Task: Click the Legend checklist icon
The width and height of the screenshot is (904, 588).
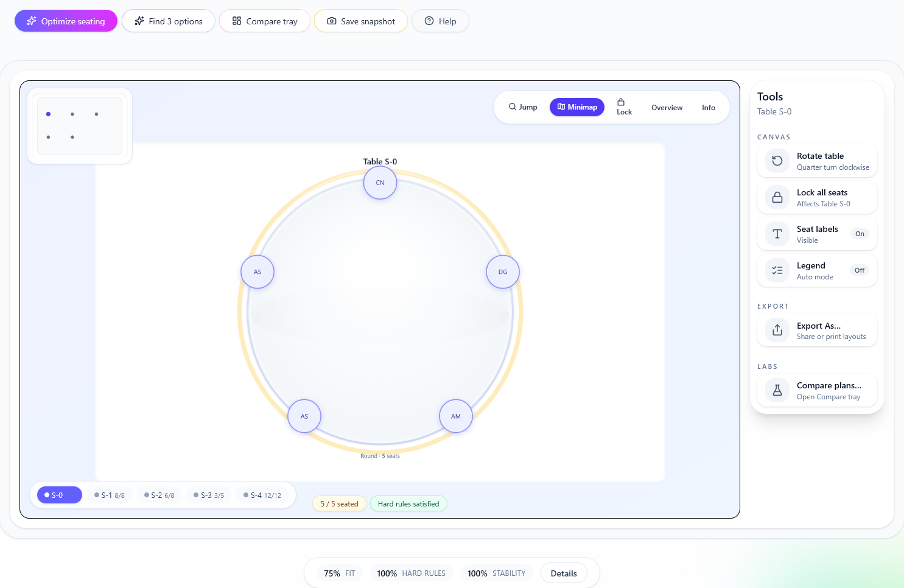Action: click(x=777, y=270)
